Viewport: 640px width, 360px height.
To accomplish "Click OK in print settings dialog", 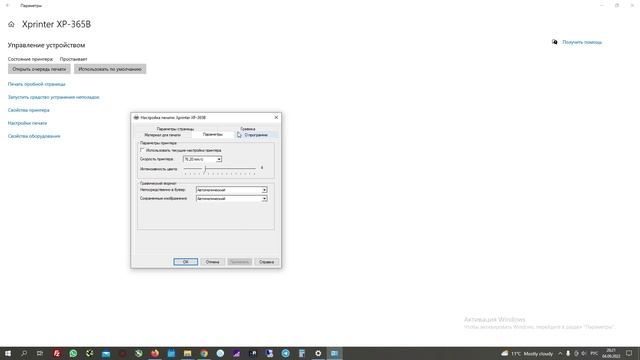I will 186,262.
